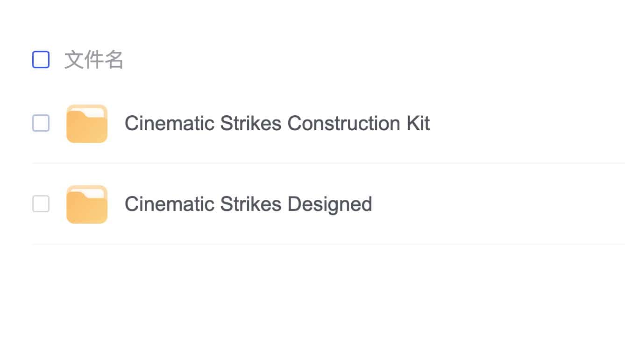Screen dimensions: 625x364
Task: Mark the Construction Kit row checkbox
Action: 41,123
